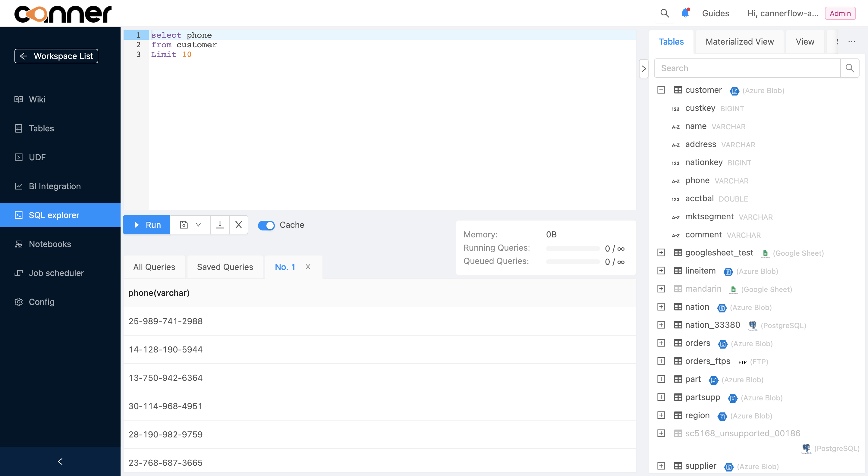The width and height of the screenshot is (868, 476).
Task: Open the All Queries tab
Action: 154,267
